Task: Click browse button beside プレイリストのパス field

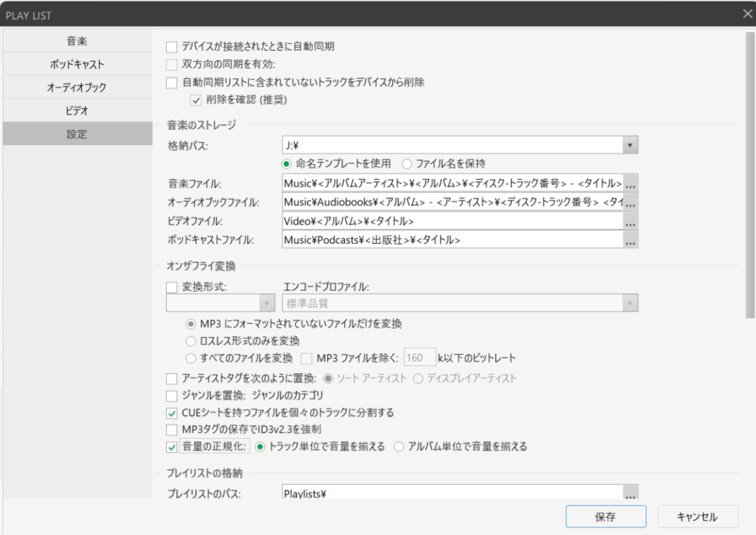Action: click(x=630, y=493)
